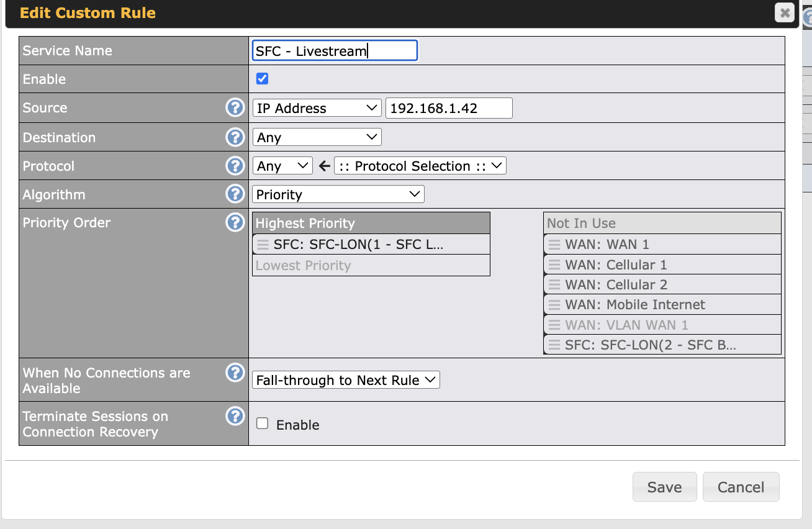This screenshot has width=812, height=529.
Task: Click the Save button
Action: (664, 487)
